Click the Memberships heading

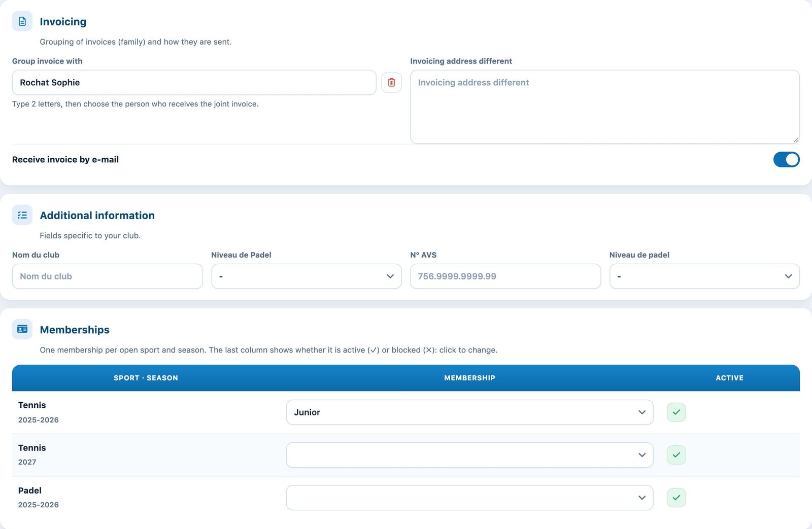pos(75,330)
